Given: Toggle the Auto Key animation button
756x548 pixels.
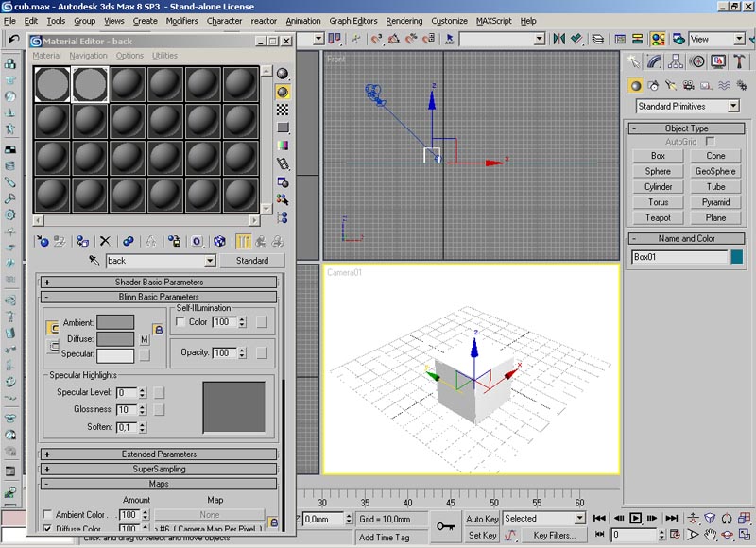Looking at the screenshot, I should click(482, 519).
